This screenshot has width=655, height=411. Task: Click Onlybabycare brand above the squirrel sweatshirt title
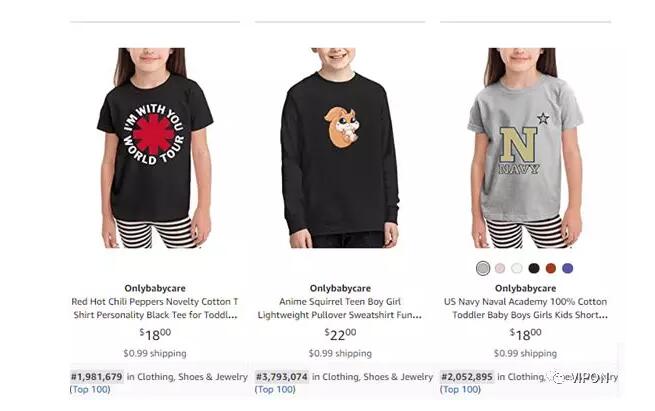[340, 288]
